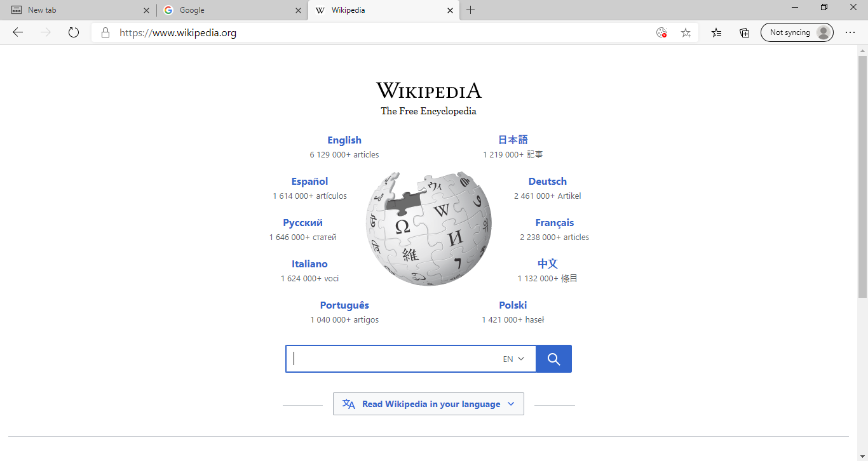This screenshot has height=461, width=868.
Task: Open the Settings and more ellipsis menu
Action: click(x=850, y=32)
